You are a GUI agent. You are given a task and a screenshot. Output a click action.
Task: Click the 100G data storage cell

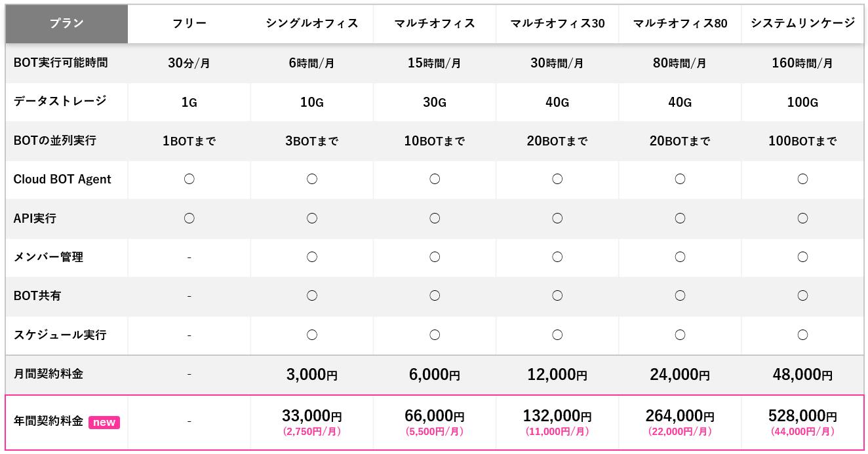pyautogui.click(x=802, y=102)
